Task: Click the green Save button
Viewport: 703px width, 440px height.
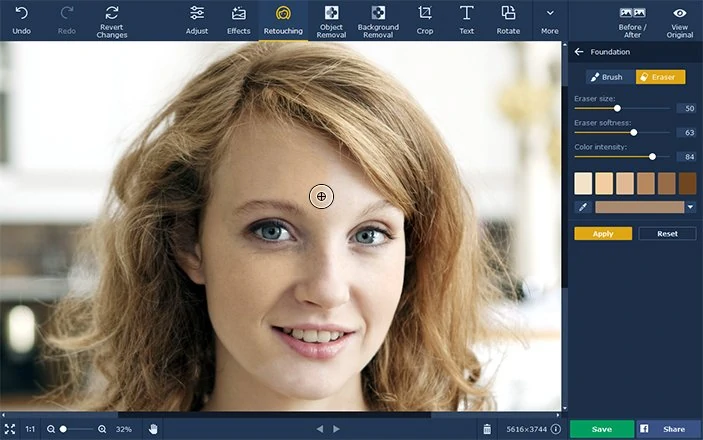Action: pos(602,429)
